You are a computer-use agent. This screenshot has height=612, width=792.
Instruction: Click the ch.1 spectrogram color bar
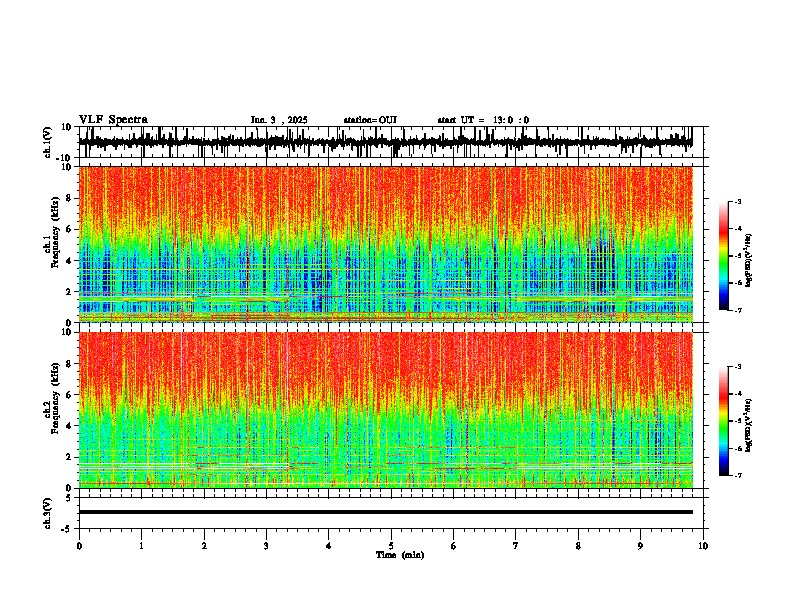point(724,256)
